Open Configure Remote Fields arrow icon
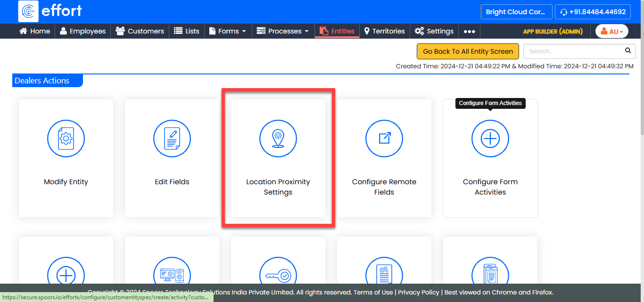644x302 pixels. point(384,139)
